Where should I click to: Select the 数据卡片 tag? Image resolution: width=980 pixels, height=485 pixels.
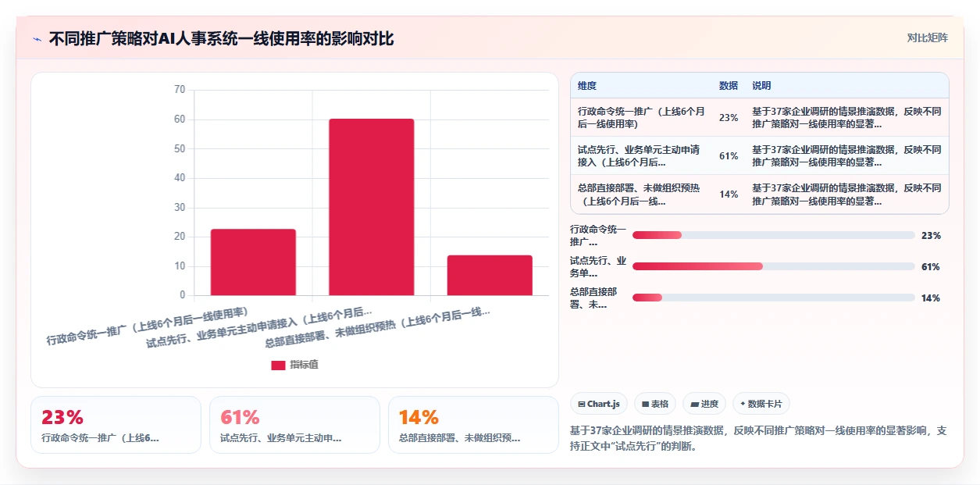tap(761, 404)
